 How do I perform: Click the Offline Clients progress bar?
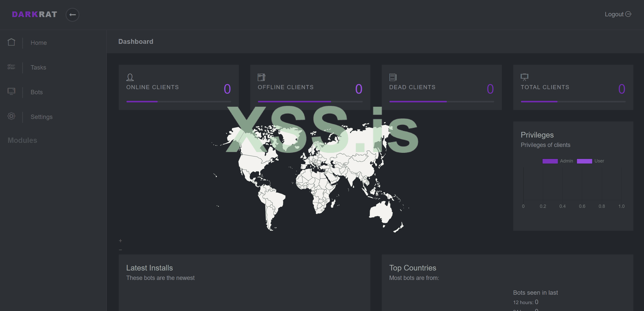pyautogui.click(x=310, y=102)
